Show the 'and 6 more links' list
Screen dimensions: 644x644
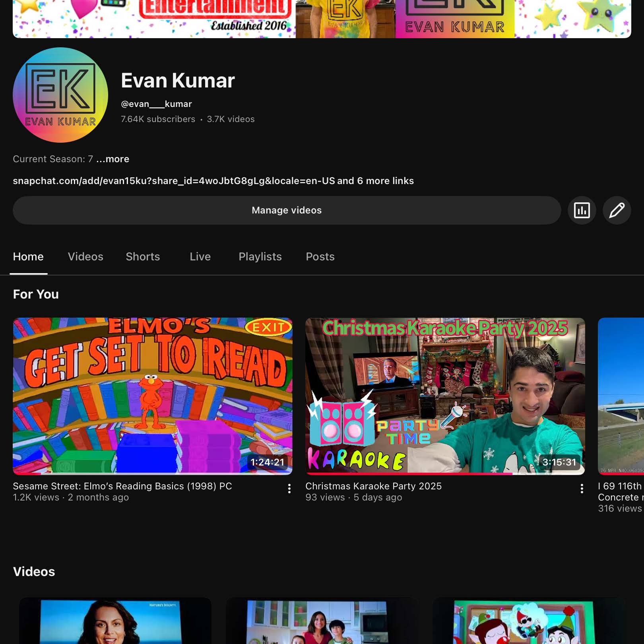[x=376, y=181]
